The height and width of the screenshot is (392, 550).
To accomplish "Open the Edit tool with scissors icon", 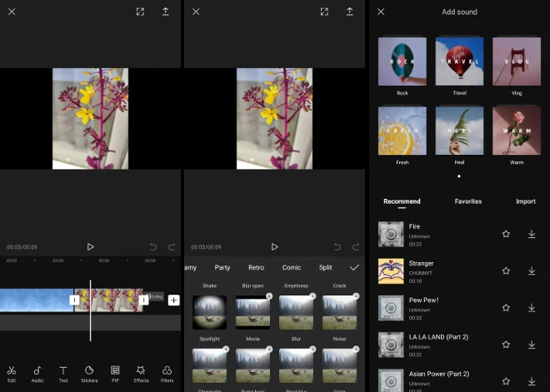I will pyautogui.click(x=12, y=374).
